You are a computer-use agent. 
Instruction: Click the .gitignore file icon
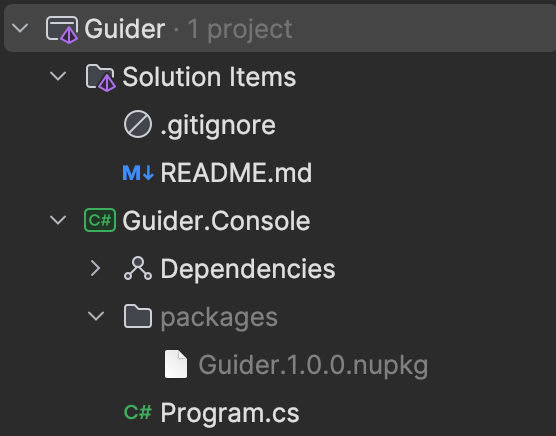pyautogui.click(x=138, y=124)
